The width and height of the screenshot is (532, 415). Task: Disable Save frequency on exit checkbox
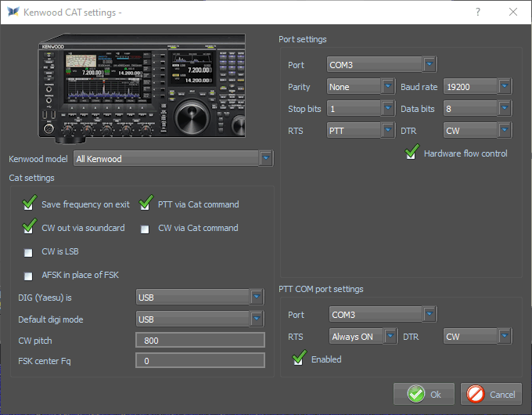coord(29,204)
